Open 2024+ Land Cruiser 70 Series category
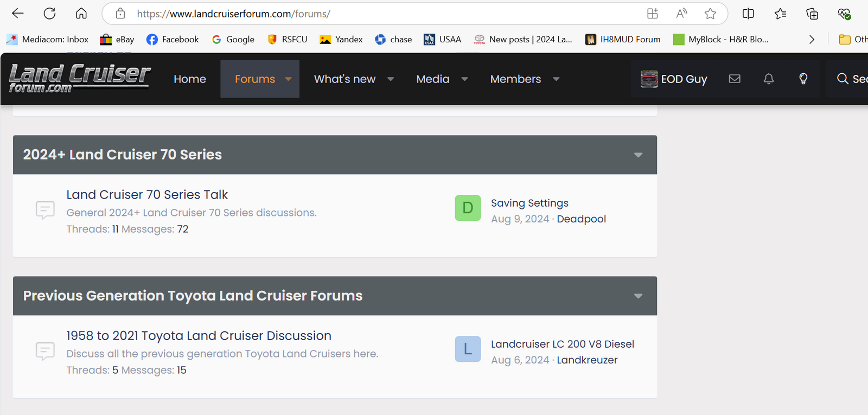 [x=122, y=155]
